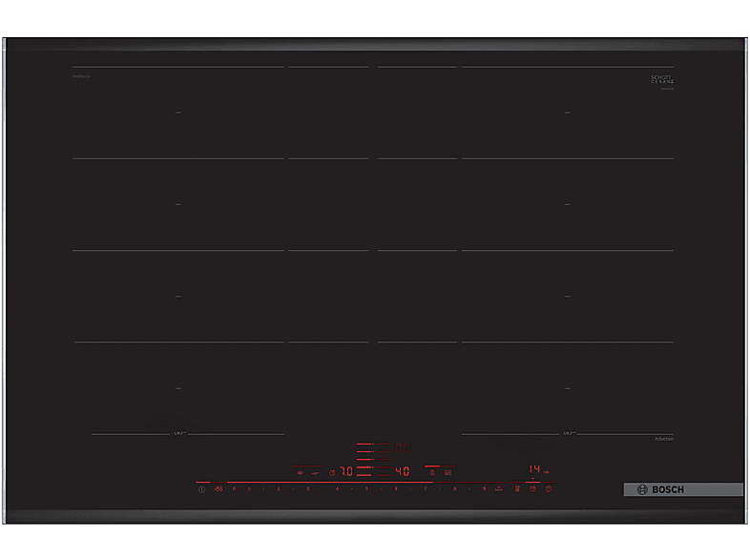
Task: Tap the timer clock icon below 14
Action: tap(532, 488)
